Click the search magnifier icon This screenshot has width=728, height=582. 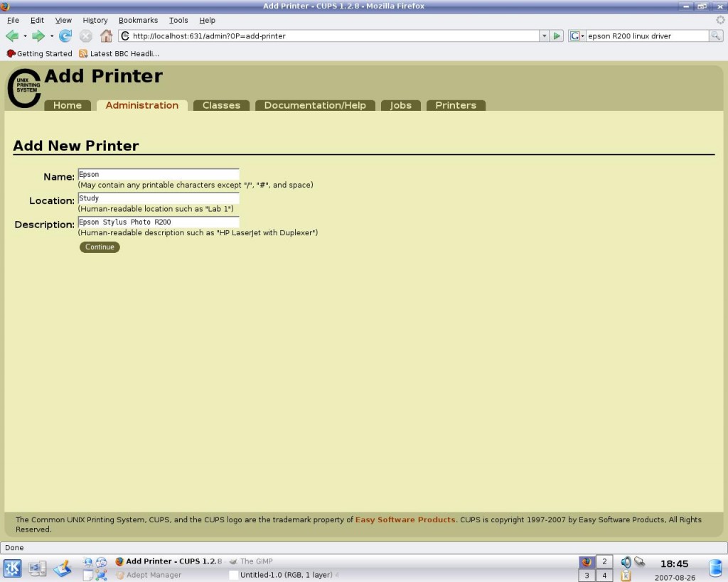click(x=715, y=36)
